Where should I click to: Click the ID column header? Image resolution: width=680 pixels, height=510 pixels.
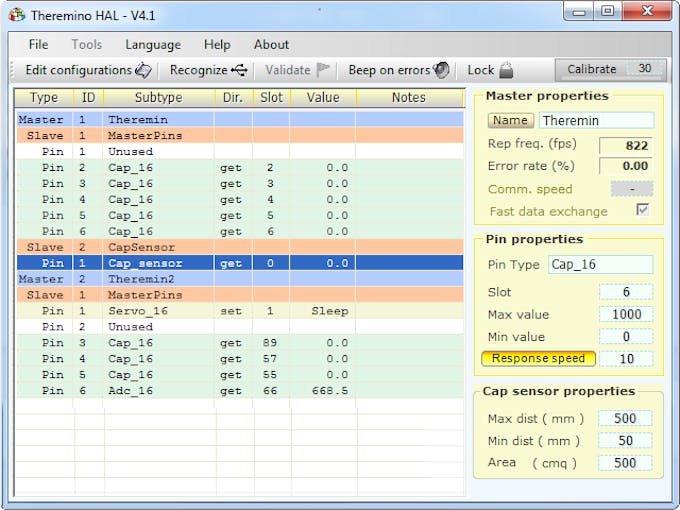[x=88, y=98]
